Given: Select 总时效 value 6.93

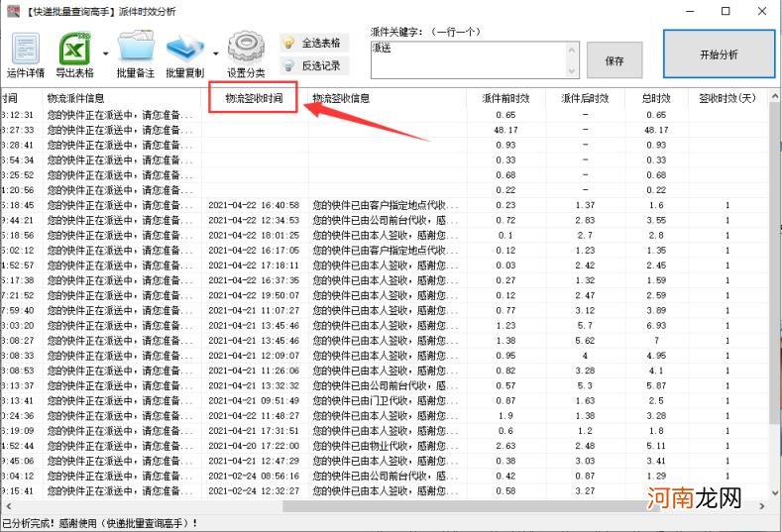Looking at the screenshot, I should [x=656, y=325].
